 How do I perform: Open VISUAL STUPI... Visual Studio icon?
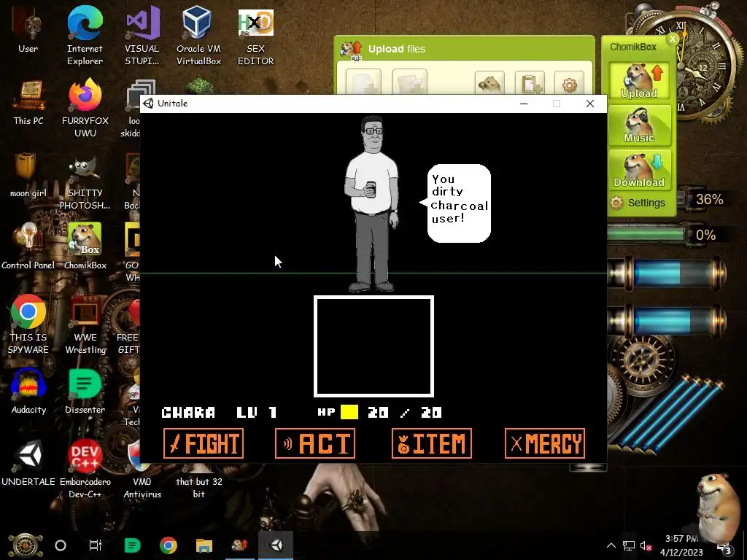point(142,36)
